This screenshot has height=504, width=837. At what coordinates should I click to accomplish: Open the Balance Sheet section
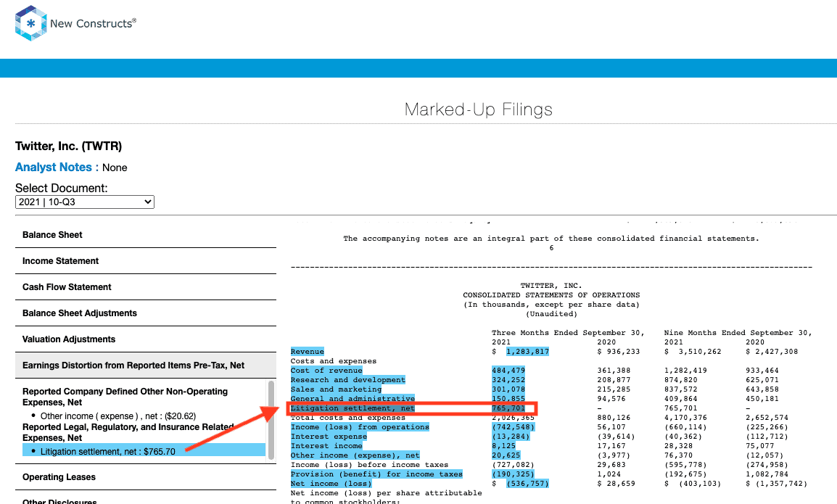[x=146, y=235]
